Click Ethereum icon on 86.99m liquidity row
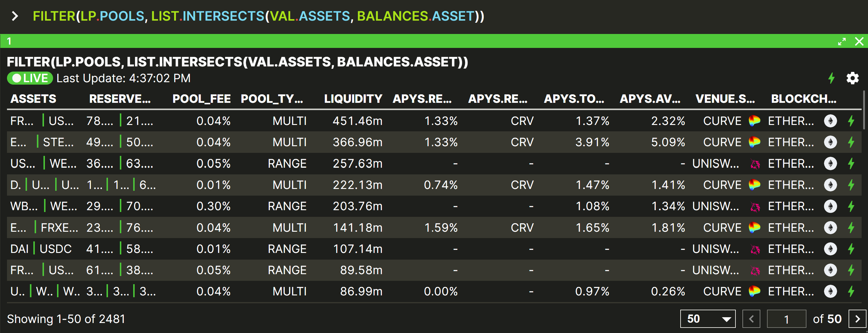Image resolution: width=868 pixels, height=333 pixels. coord(830,291)
